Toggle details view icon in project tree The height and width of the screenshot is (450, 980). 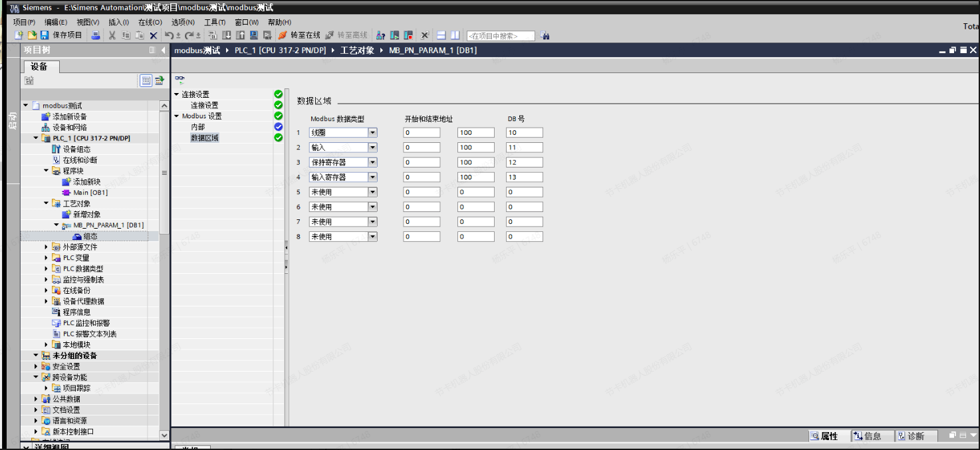point(146,80)
